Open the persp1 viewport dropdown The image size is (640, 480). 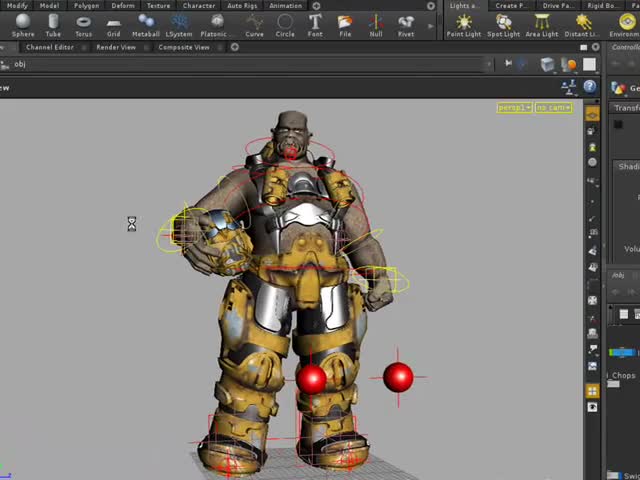coord(514,107)
